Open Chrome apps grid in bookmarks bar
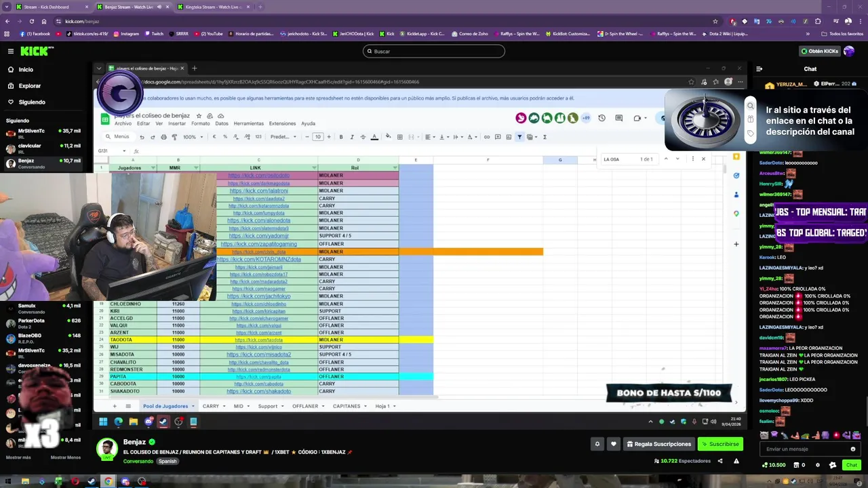 pos(7,33)
